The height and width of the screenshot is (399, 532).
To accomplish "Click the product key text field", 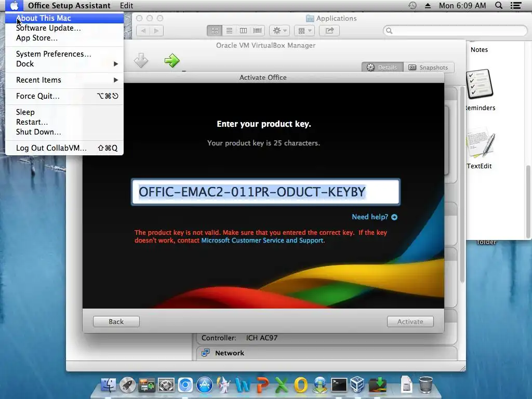I will [x=265, y=192].
